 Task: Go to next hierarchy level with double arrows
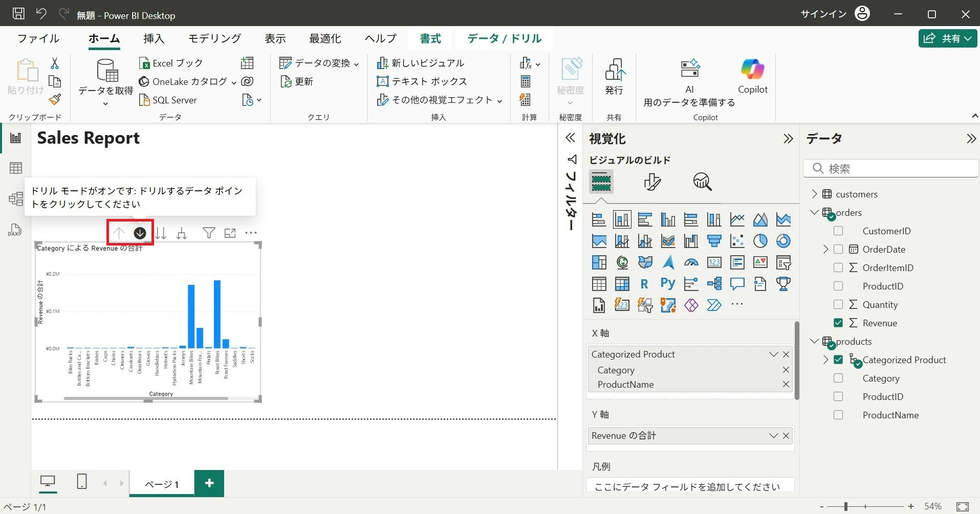161,233
